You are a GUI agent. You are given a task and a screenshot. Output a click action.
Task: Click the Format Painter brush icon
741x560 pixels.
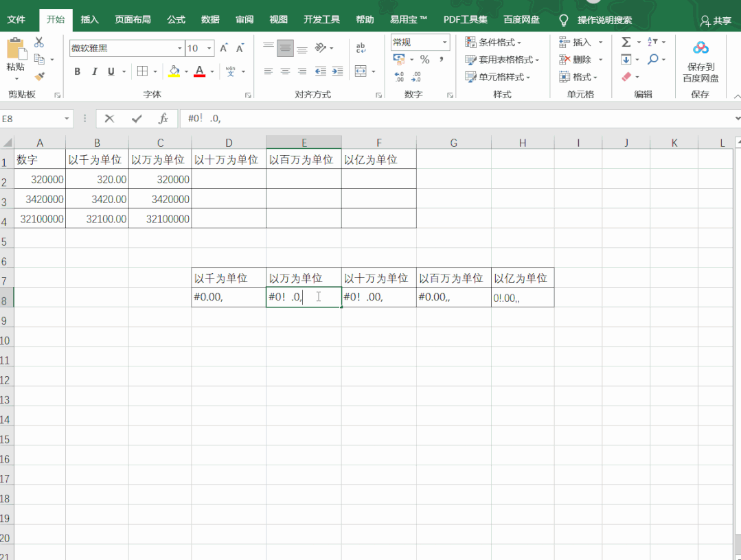click(40, 76)
